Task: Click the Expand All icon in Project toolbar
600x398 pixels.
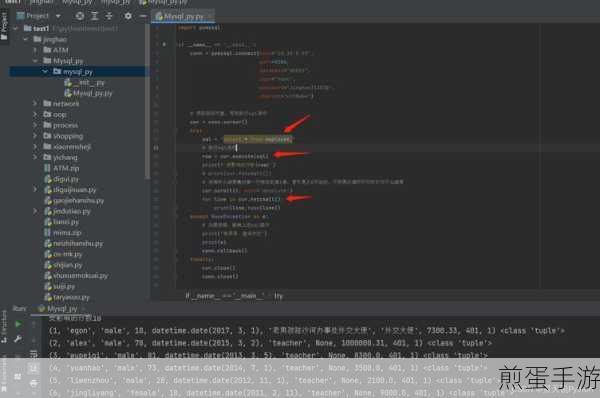Action: 95,16
